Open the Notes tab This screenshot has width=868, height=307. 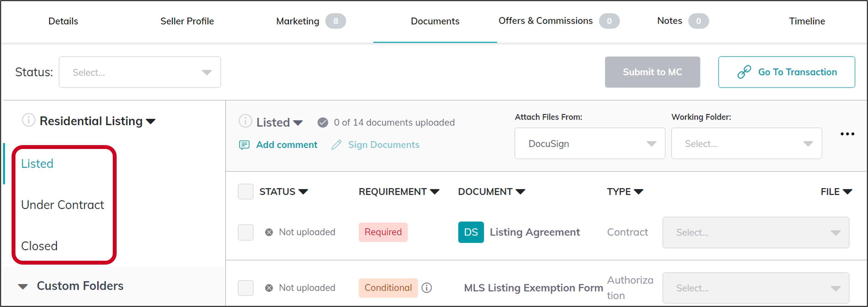coord(669,21)
